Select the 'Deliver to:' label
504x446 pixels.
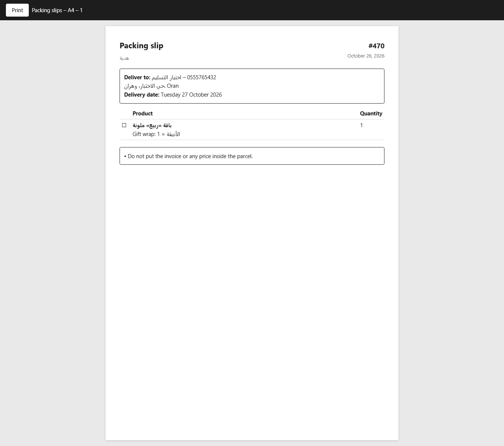[x=137, y=77]
